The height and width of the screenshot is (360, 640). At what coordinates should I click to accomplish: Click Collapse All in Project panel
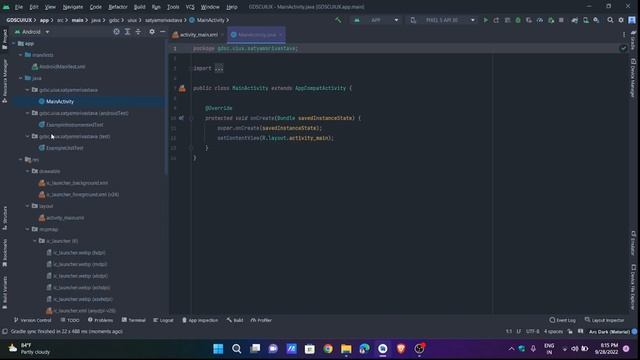pos(138,32)
